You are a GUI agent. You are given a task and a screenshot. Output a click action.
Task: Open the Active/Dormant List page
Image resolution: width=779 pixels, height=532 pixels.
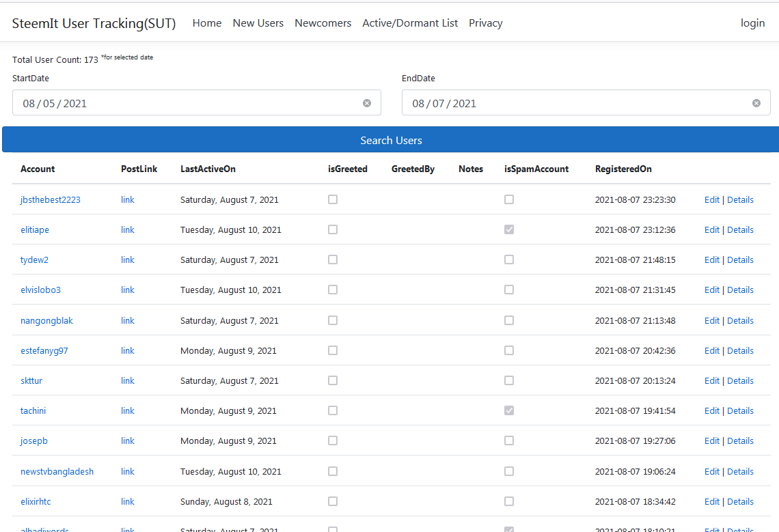pyautogui.click(x=410, y=23)
